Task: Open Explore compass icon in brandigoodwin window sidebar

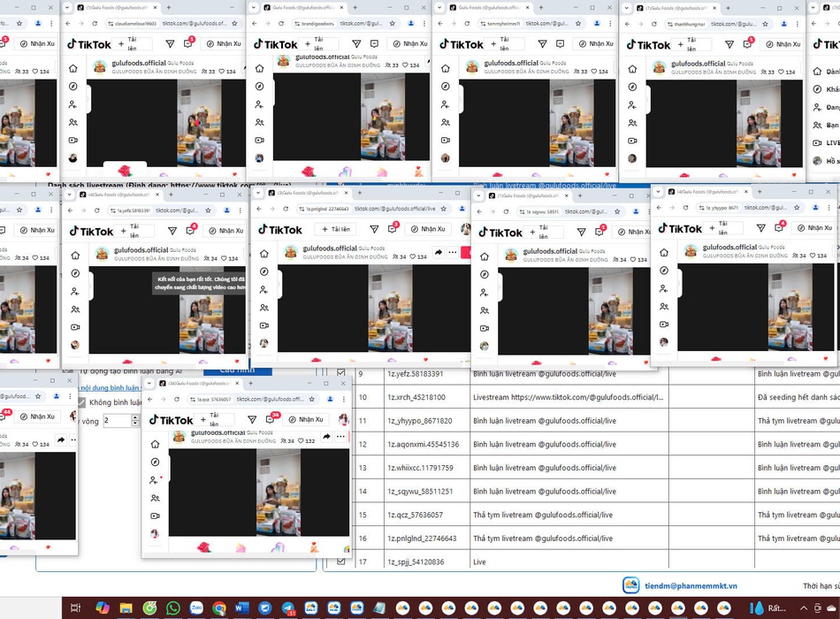Action: click(x=259, y=87)
